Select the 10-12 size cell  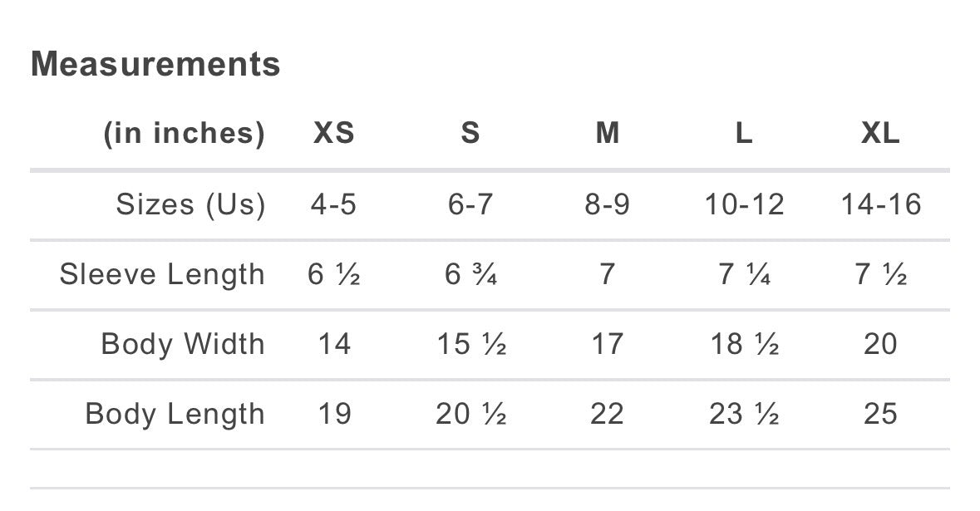click(x=745, y=204)
